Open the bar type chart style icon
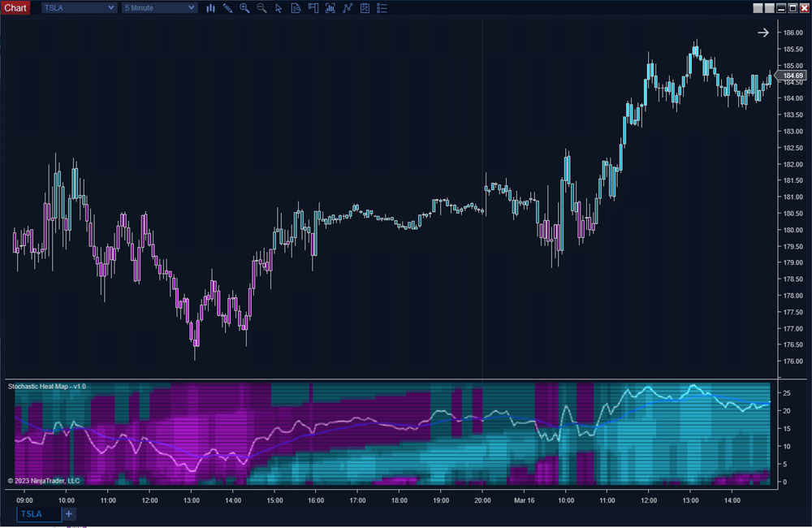 coord(210,8)
